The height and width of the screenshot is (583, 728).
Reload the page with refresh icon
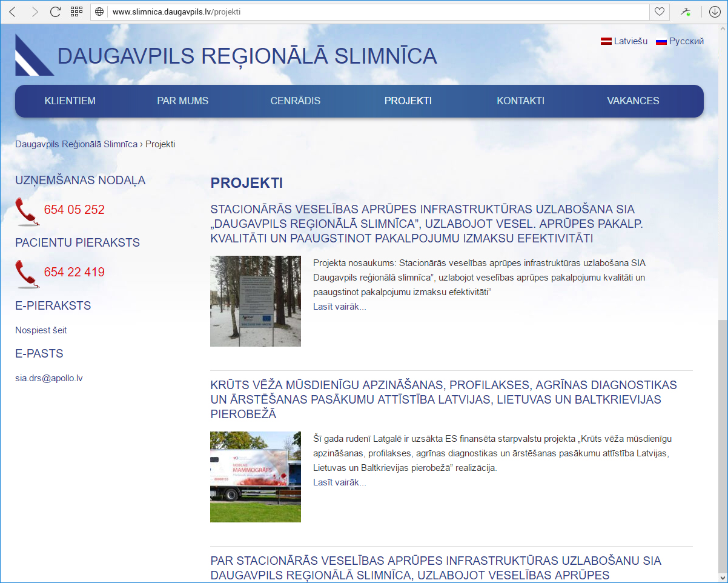(x=55, y=12)
